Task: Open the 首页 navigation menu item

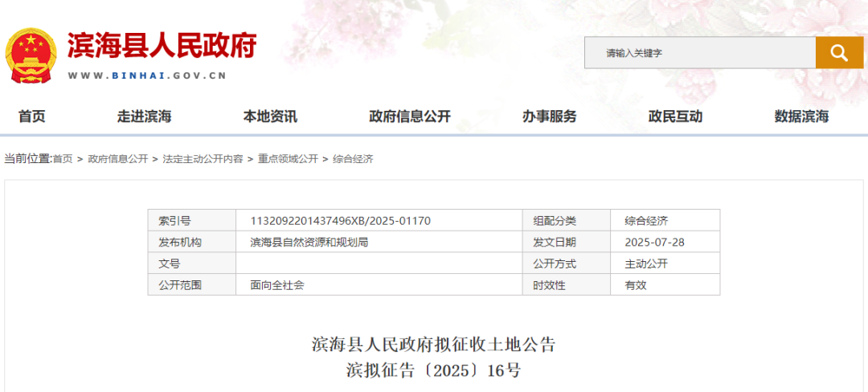Action: coord(32,116)
